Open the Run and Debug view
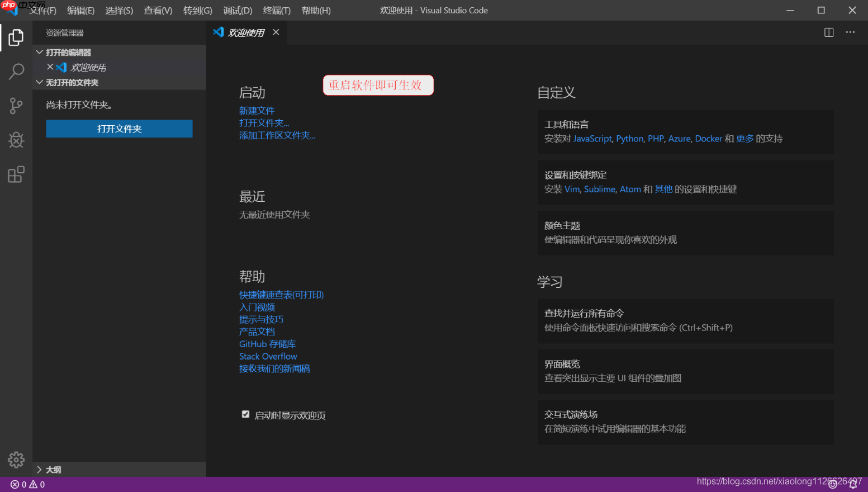The width and height of the screenshot is (868, 492). [x=16, y=140]
